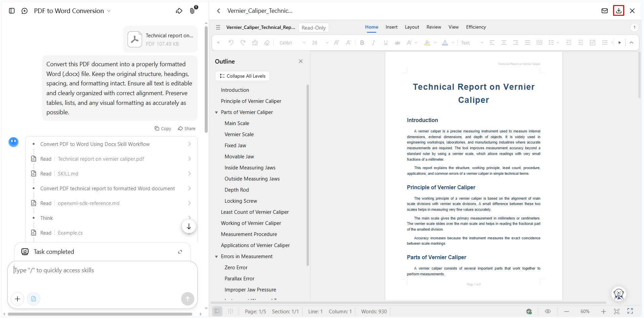Viewport: 644px width, 318px height.
Task: Toggle the left sidebar panel icon
Action: click(12, 11)
